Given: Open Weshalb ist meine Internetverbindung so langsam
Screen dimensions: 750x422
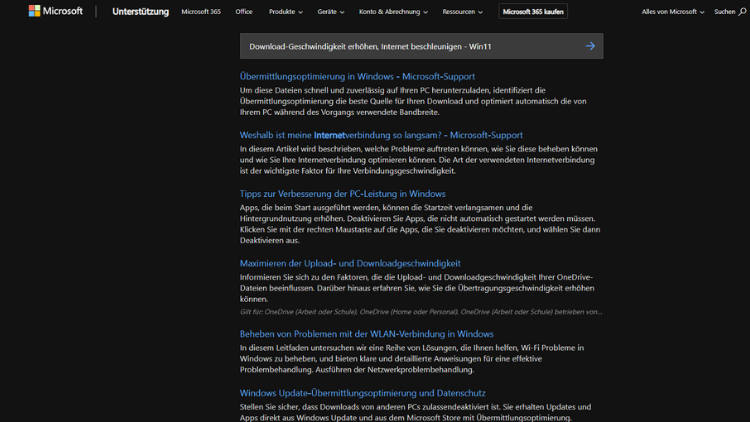Looking at the screenshot, I should 381,135.
